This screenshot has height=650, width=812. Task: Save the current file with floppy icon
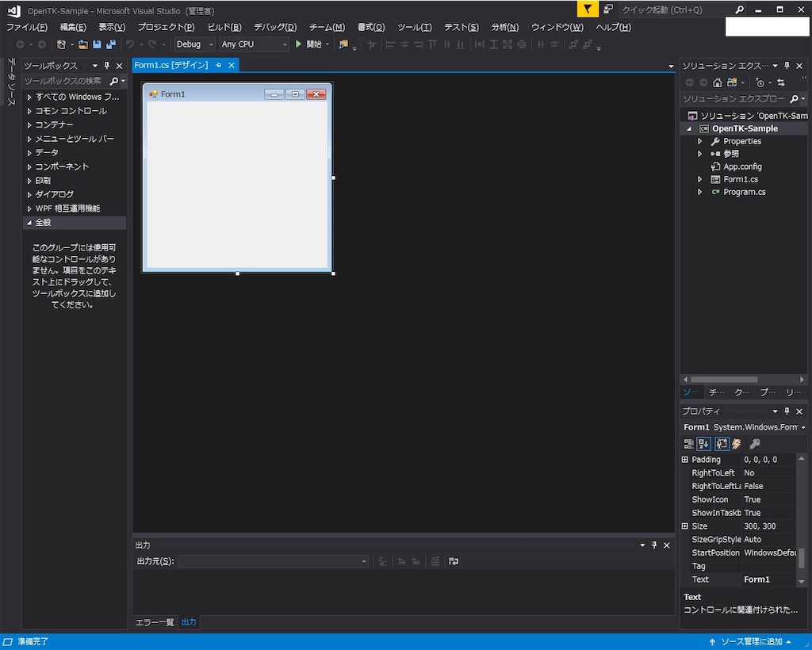point(97,44)
